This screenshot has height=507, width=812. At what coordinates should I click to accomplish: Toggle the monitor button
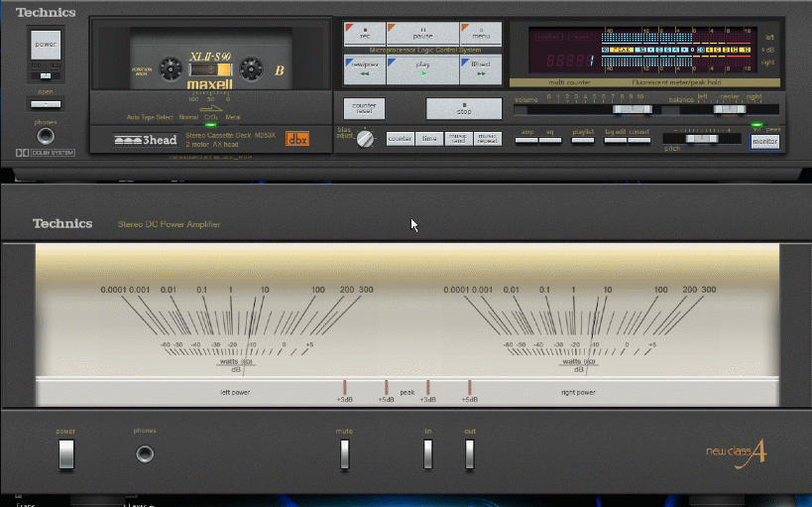click(x=764, y=142)
